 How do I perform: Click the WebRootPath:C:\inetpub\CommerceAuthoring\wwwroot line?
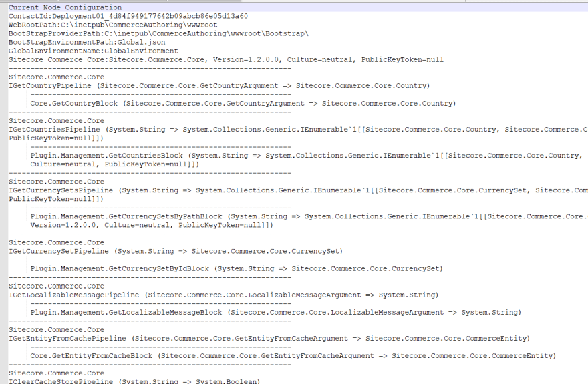[x=113, y=25]
